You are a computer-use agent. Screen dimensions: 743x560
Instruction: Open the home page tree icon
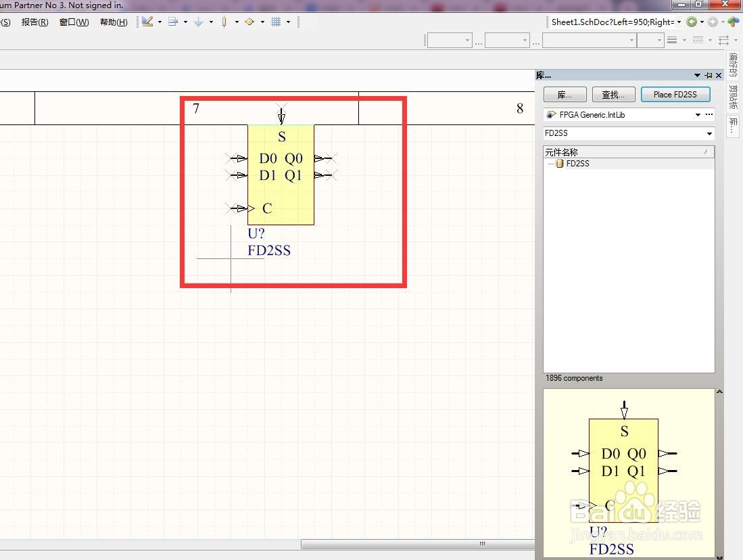point(733,22)
